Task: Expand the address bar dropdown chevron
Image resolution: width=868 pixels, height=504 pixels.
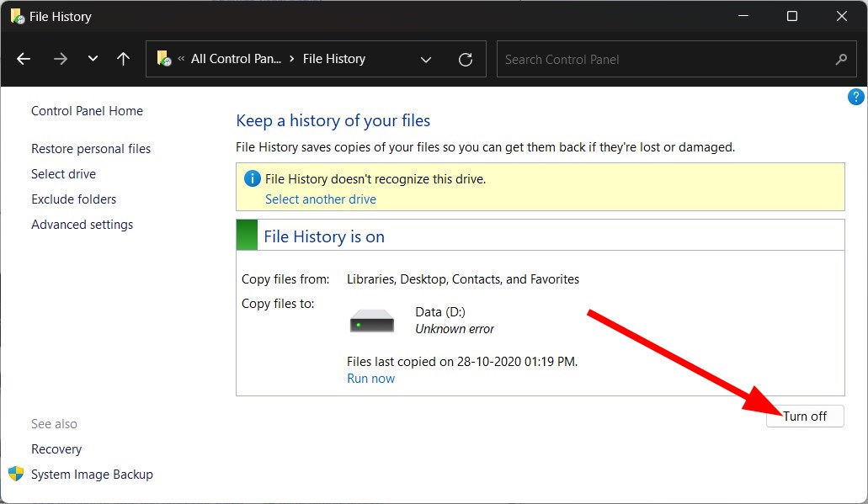Action: [426, 59]
